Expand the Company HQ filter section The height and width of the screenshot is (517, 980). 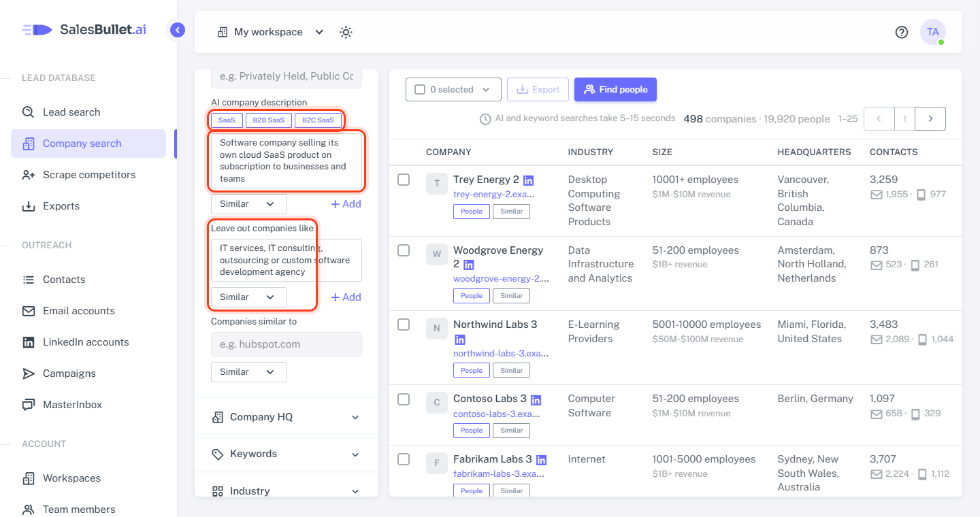[x=287, y=417]
